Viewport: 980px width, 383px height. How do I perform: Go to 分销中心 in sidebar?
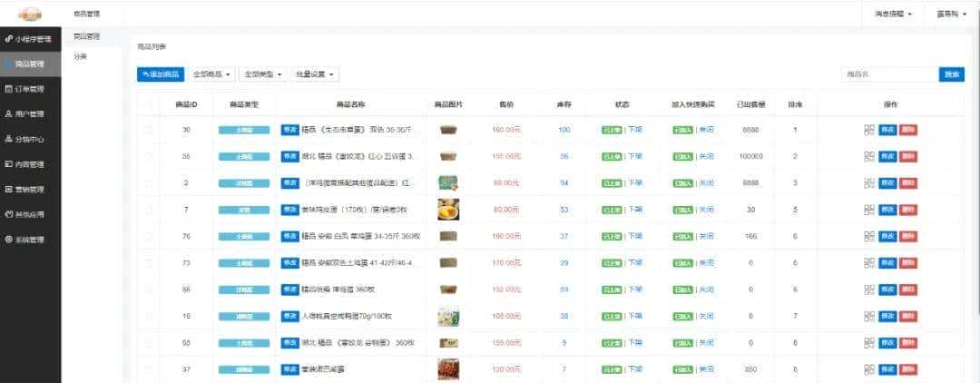(x=8, y=140)
